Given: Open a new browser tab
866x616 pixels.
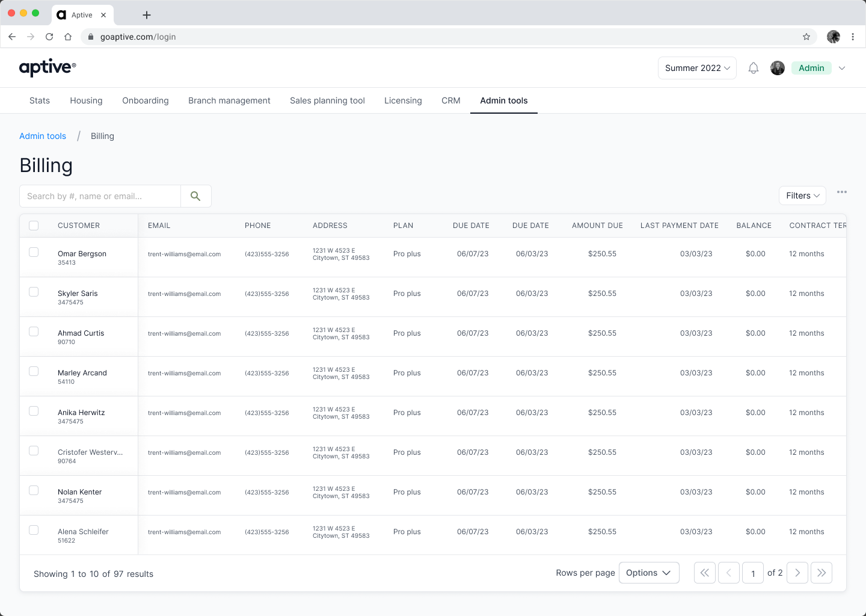Looking at the screenshot, I should click(x=147, y=15).
